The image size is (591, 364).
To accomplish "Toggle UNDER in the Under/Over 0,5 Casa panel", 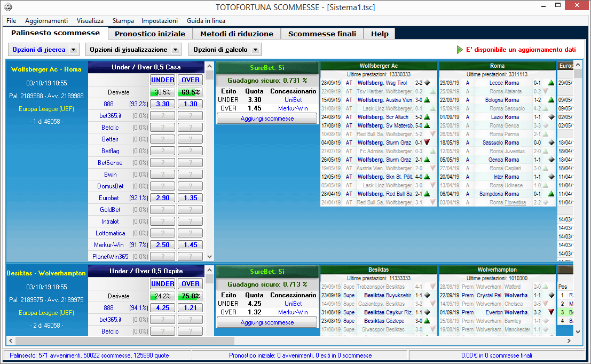I will tap(162, 80).
